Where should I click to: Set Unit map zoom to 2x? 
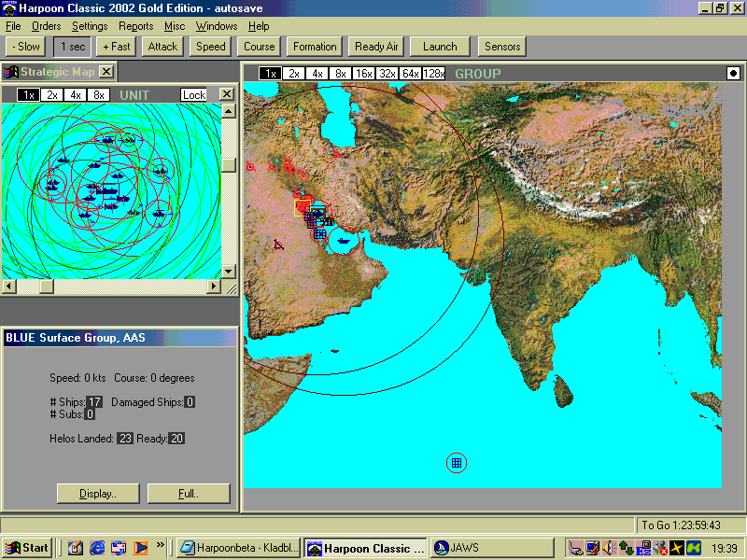click(52, 95)
